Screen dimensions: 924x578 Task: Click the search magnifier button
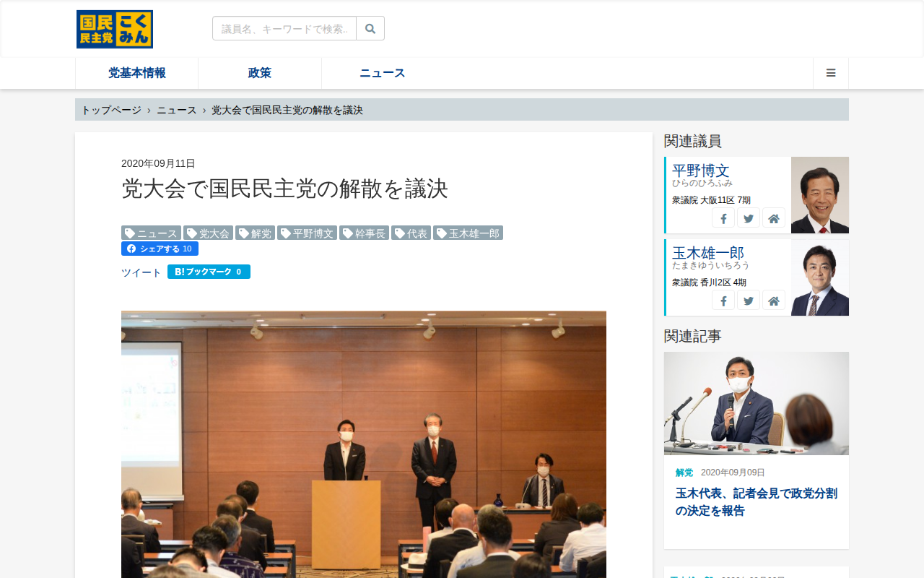[370, 29]
